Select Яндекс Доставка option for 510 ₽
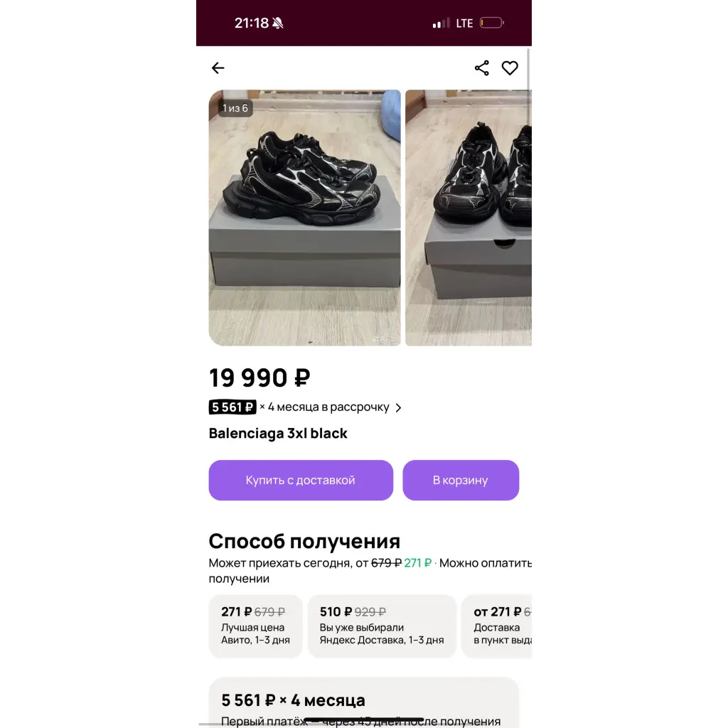 [382, 626]
